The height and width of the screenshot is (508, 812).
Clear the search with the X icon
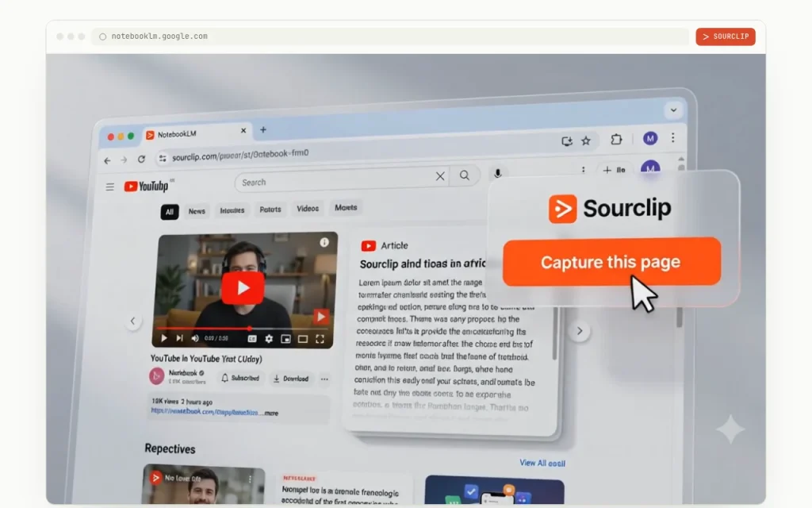[440, 176]
